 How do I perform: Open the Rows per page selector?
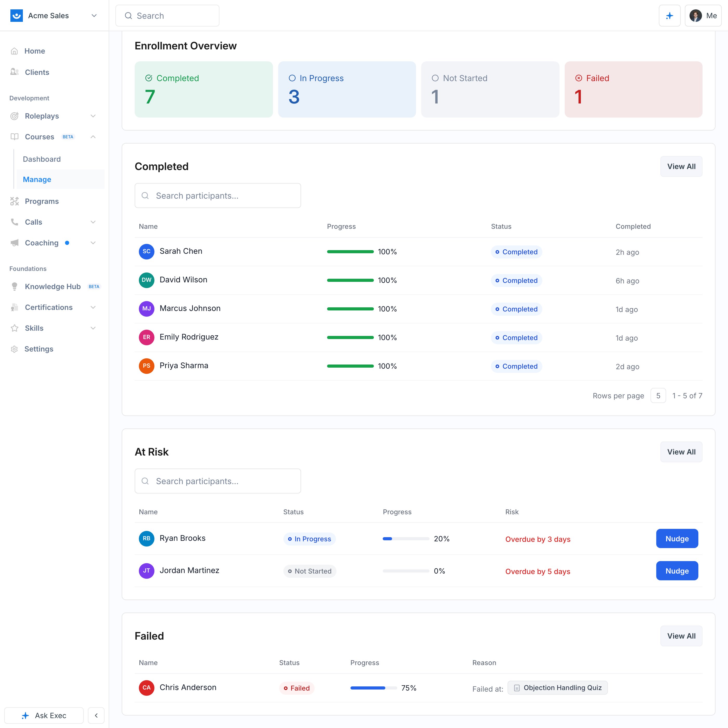pyautogui.click(x=658, y=396)
